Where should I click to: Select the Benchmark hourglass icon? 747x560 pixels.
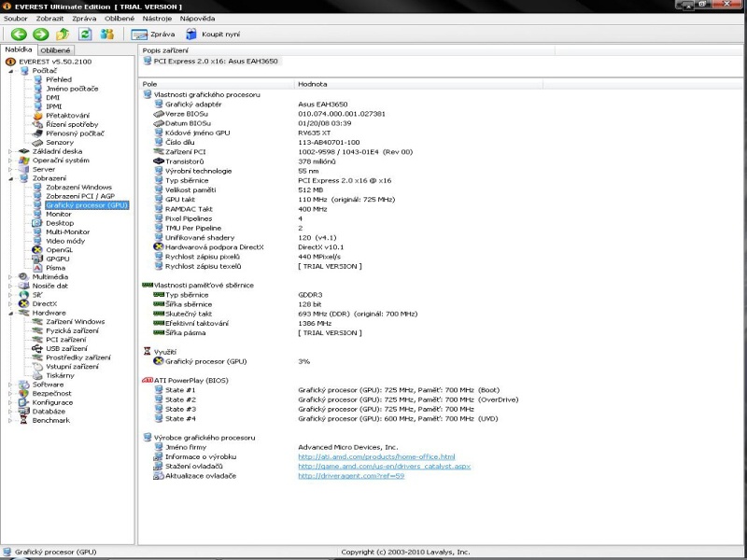[x=24, y=421]
